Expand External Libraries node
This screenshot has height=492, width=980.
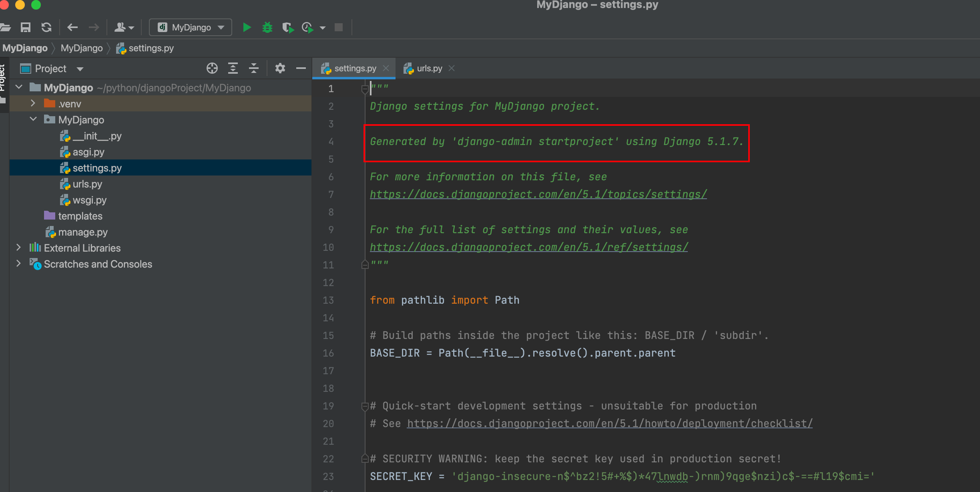coord(18,248)
